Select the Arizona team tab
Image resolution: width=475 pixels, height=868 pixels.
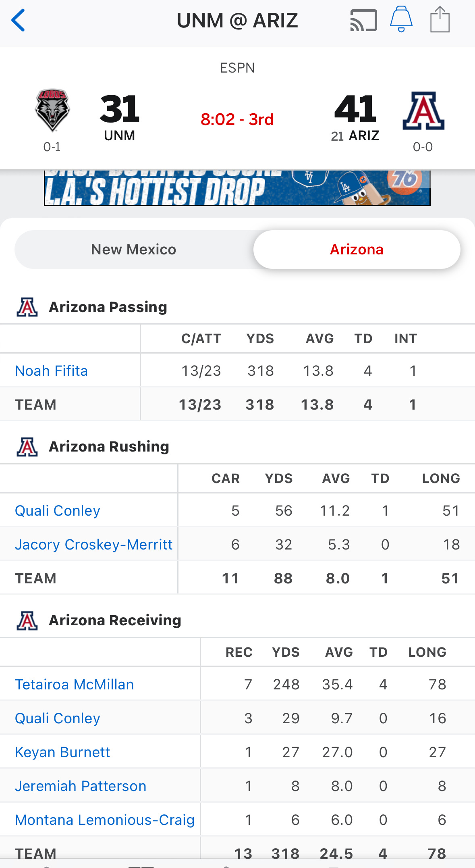[357, 250]
